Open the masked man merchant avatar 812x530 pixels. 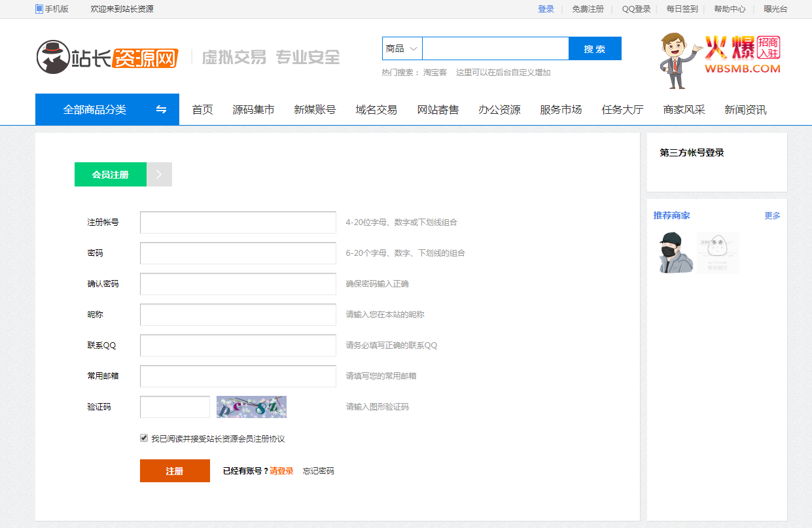coord(675,252)
